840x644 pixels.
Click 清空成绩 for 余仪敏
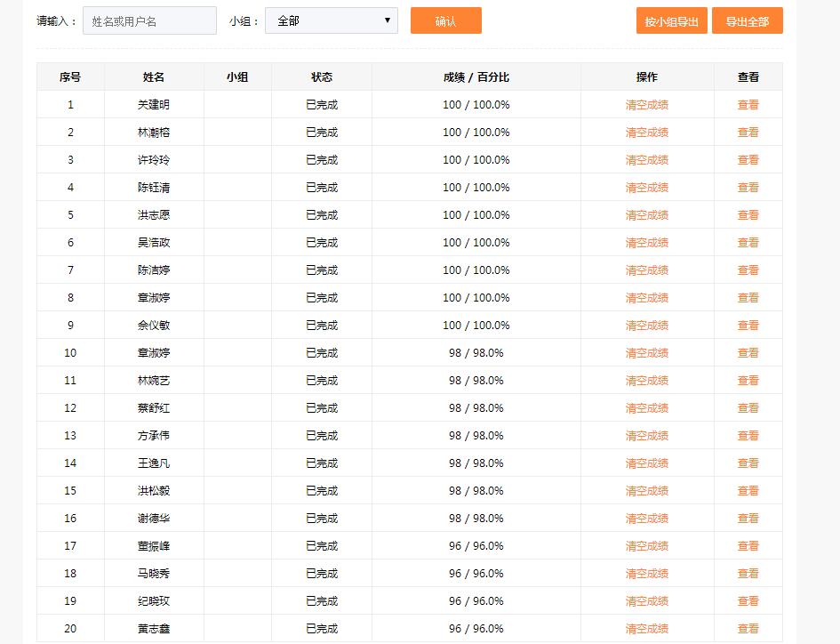pyautogui.click(x=646, y=326)
